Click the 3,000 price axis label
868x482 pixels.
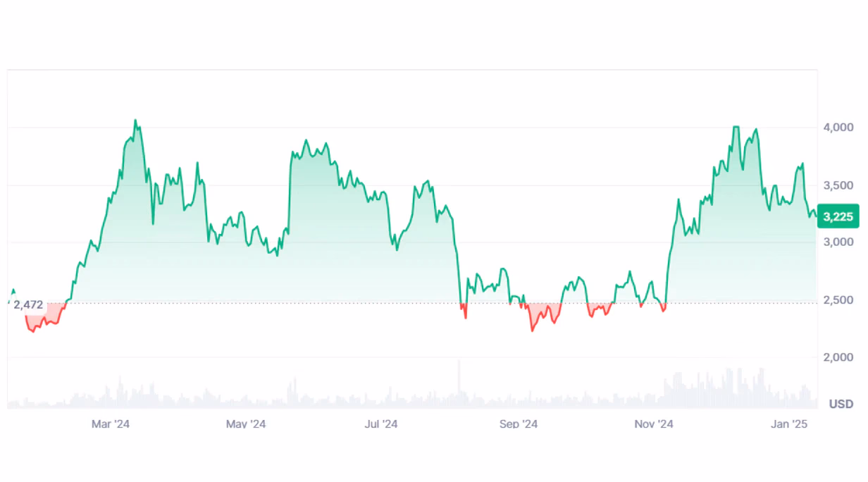pos(839,242)
